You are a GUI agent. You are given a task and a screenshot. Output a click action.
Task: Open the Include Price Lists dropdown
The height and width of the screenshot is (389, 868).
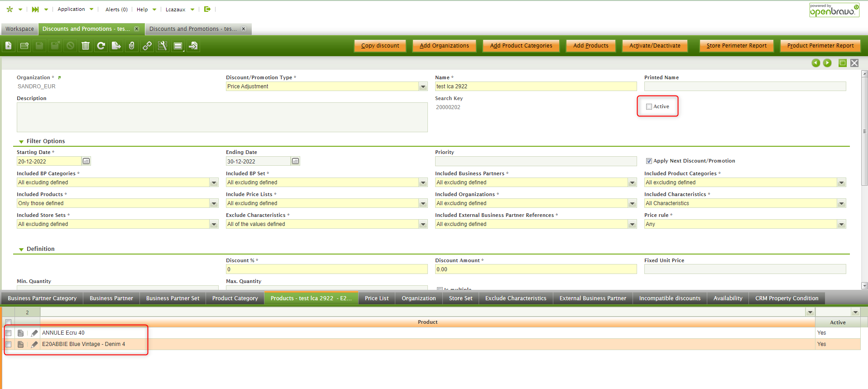pyautogui.click(x=423, y=203)
